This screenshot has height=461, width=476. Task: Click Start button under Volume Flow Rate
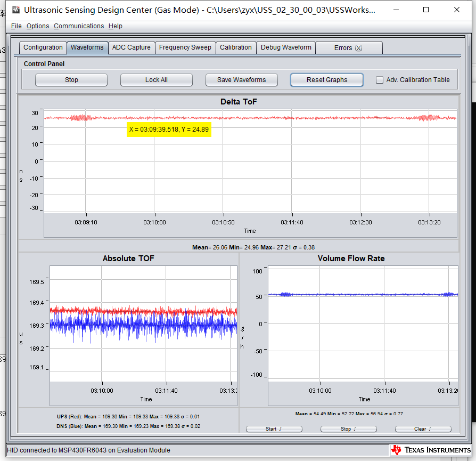(274, 429)
